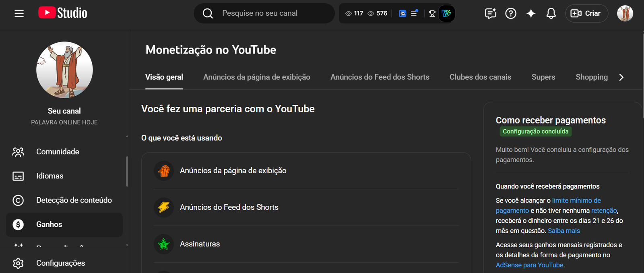
Task: Open the AdSense para YouTube link
Action: [530, 265]
